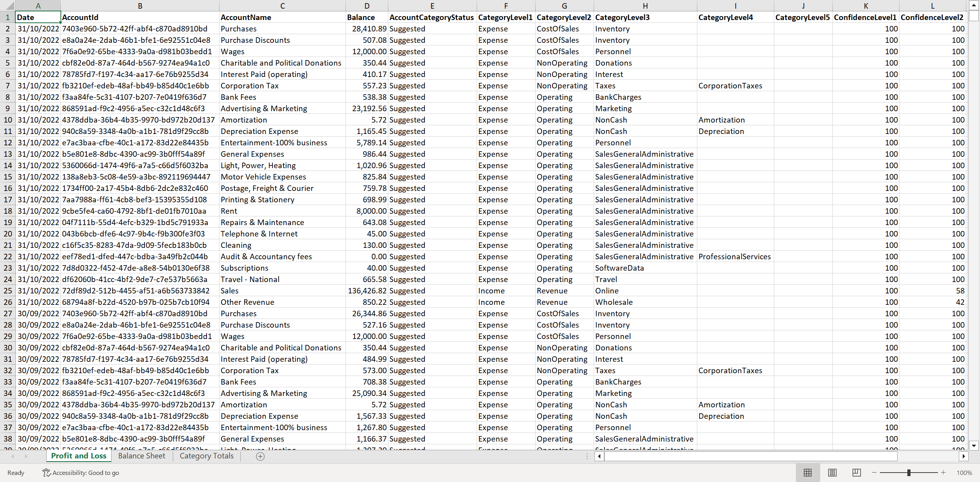980x482 pixels.
Task: Click the Ready status indicator
Action: [16, 473]
